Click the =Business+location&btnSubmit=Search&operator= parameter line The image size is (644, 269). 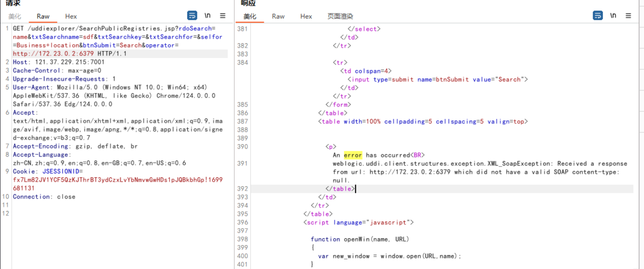[x=96, y=45]
